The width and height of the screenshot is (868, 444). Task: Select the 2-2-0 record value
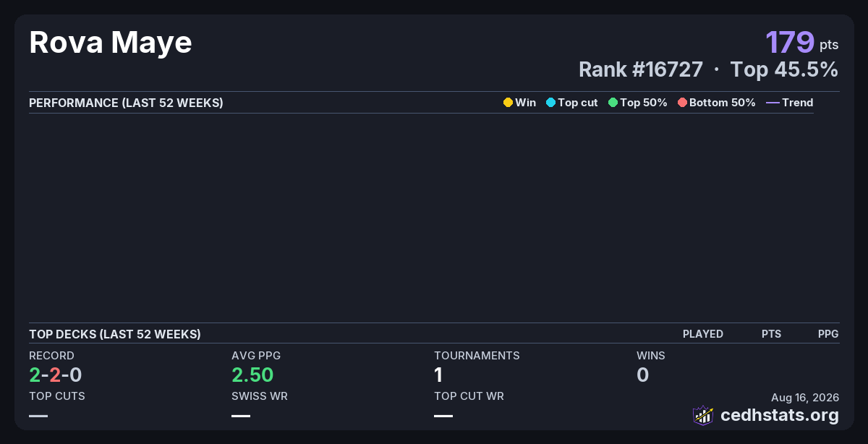[x=56, y=375]
